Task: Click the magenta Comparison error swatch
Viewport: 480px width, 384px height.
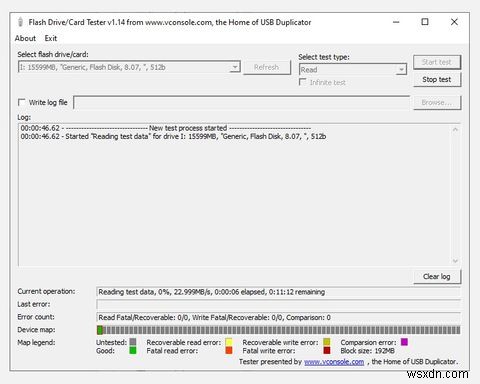Action: pyautogui.click(x=404, y=342)
